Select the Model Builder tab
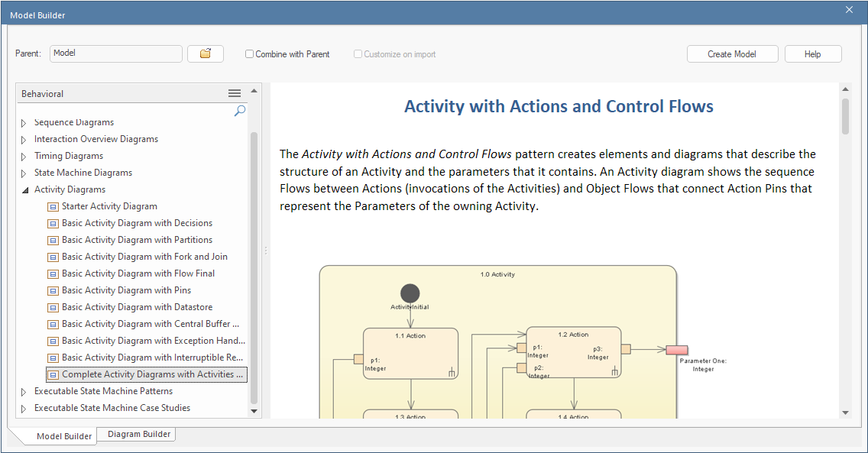 64,436
